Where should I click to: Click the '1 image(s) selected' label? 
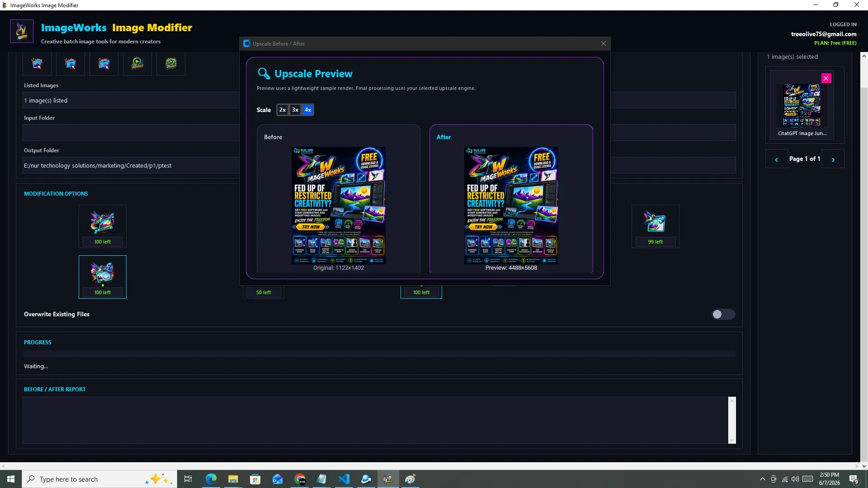(x=793, y=56)
